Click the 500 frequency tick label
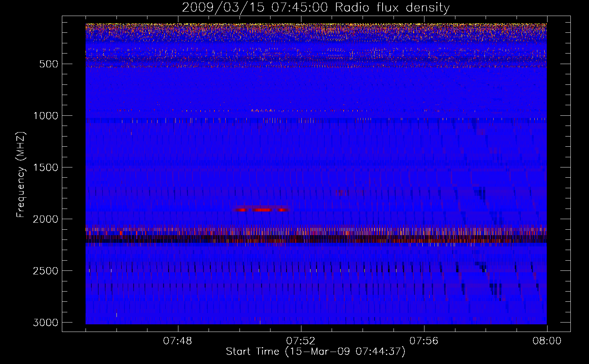Viewport: 589px width, 364px height. 49,64
